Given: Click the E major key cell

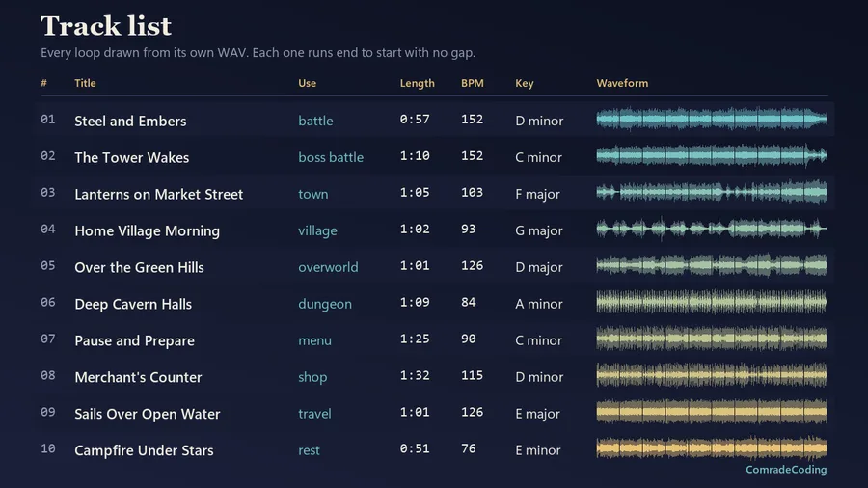Looking at the screenshot, I should [537, 414].
